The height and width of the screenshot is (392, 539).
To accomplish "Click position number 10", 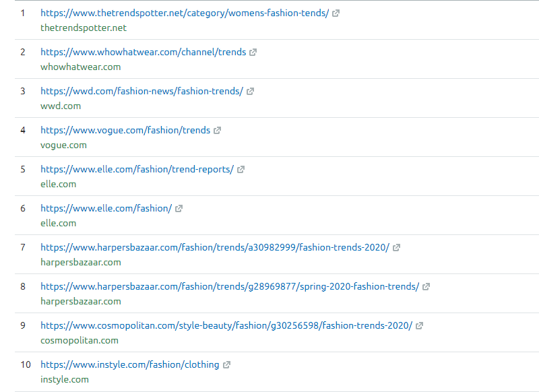I will point(26,365).
